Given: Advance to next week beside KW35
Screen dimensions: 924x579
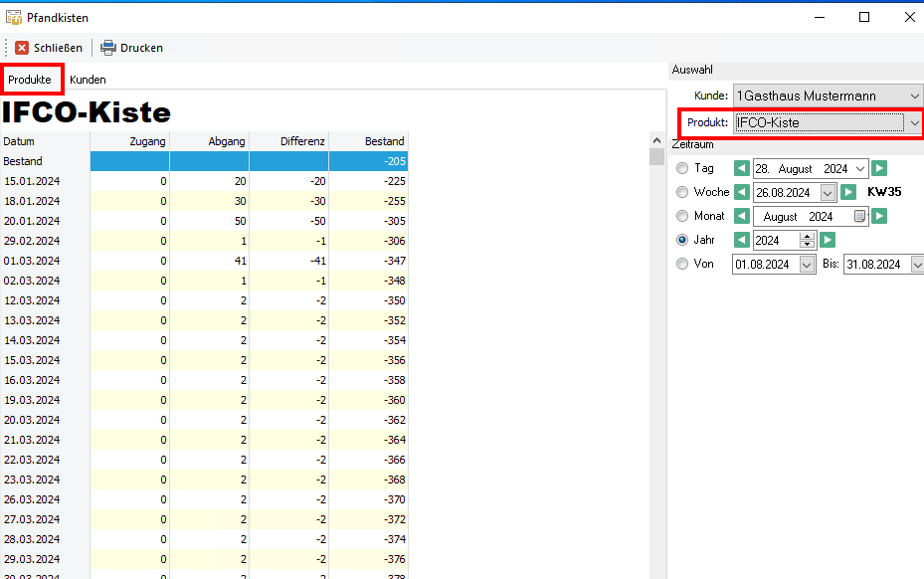Looking at the screenshot, I should 848,192.
